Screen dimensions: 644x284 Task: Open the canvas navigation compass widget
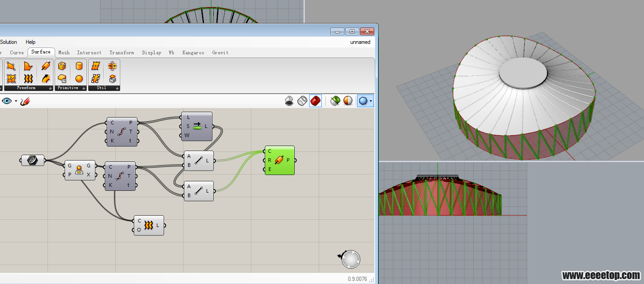coord(351,260)
